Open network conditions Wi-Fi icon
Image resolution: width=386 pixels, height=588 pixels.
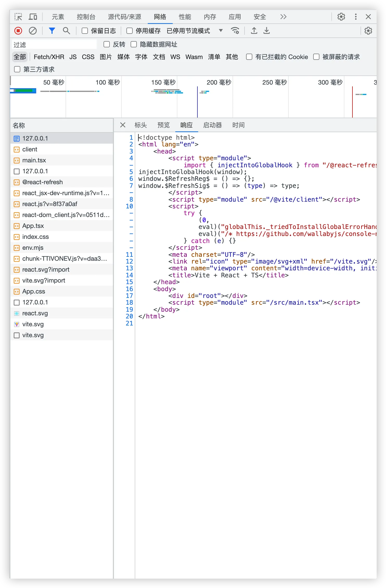click(x=235, y=31)
